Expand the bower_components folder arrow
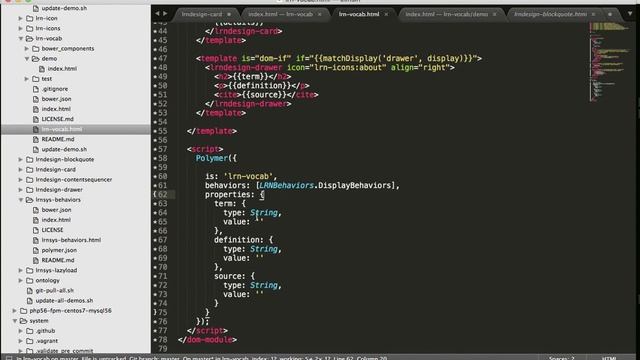 [x=27, y=49]
